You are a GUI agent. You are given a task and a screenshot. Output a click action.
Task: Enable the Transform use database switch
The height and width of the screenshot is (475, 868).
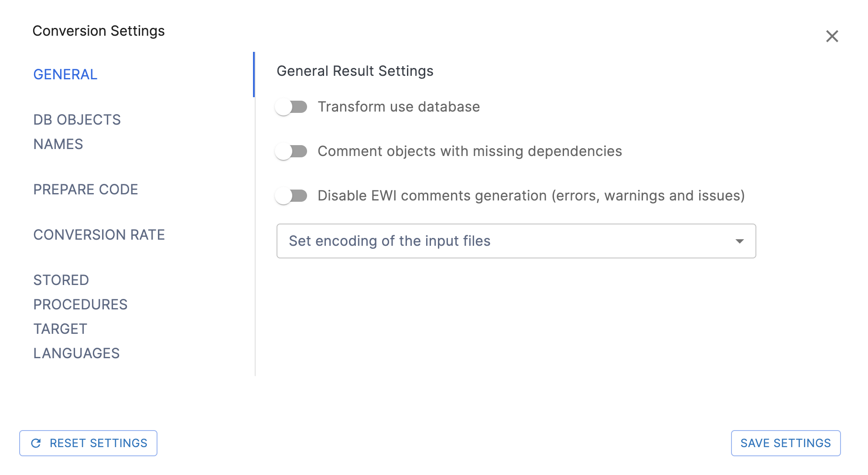point(291,107)
